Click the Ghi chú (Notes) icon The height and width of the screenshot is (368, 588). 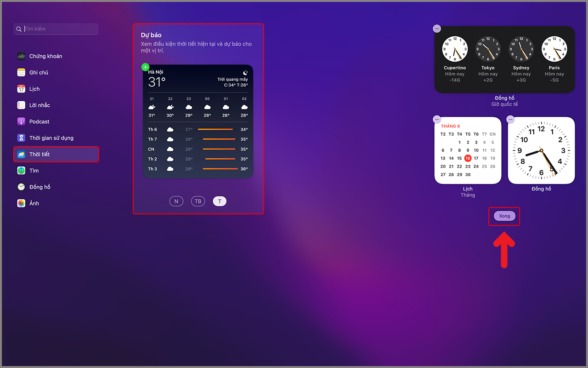21,73
